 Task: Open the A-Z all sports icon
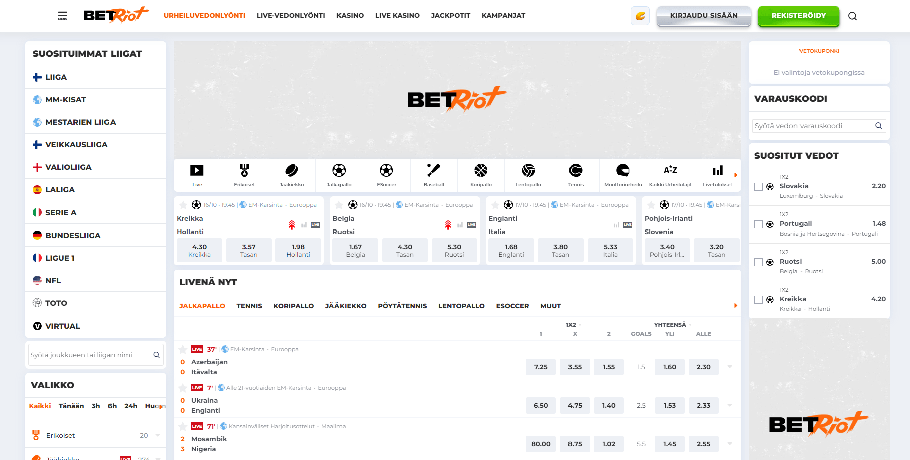[670, 171]
